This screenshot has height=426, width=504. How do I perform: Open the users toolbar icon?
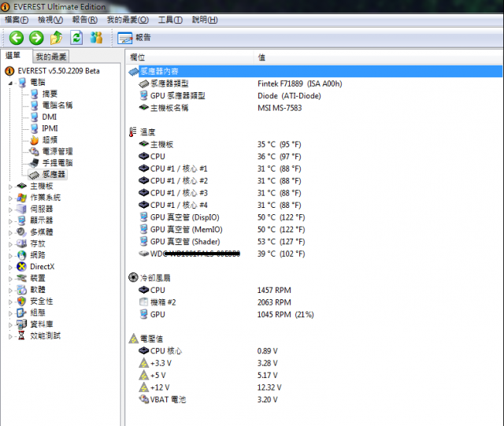96,38
